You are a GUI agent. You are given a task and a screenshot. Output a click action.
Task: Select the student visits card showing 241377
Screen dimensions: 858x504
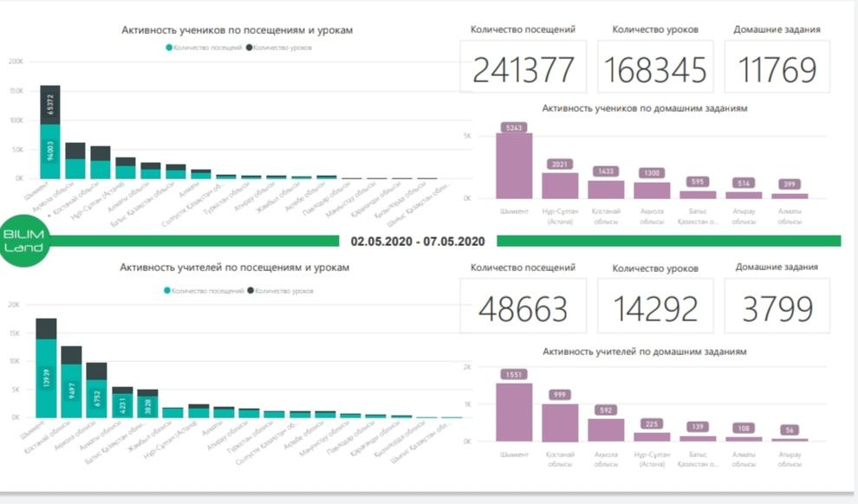click(523, 68)
